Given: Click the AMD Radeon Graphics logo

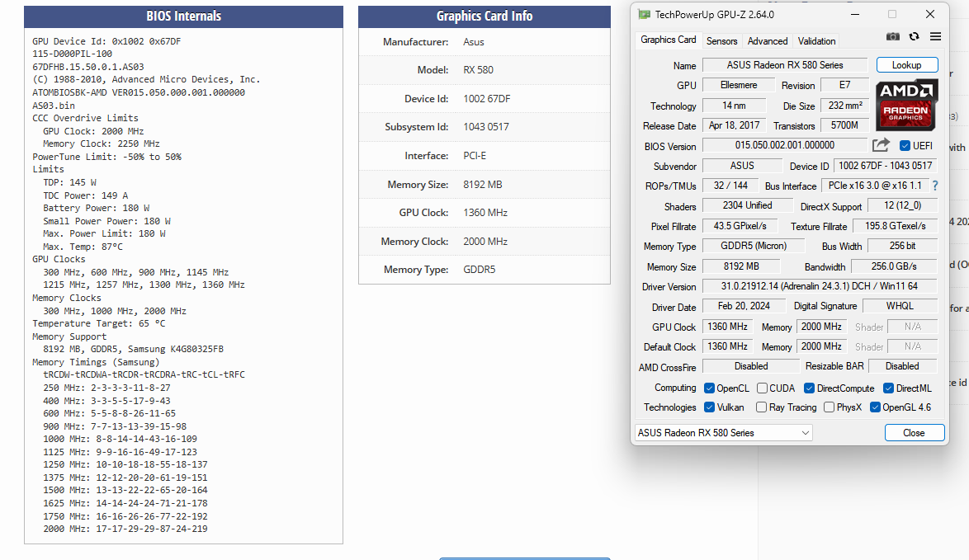Looking at the screenshot, I should [906, 105].
